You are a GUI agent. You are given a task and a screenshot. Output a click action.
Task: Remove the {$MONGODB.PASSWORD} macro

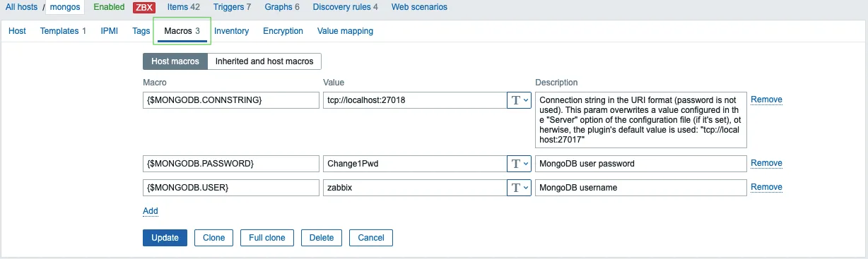point(766,163)
